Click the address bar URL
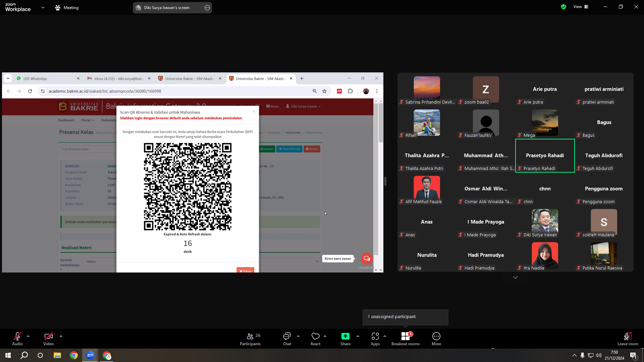 click(x=105, y=91)
